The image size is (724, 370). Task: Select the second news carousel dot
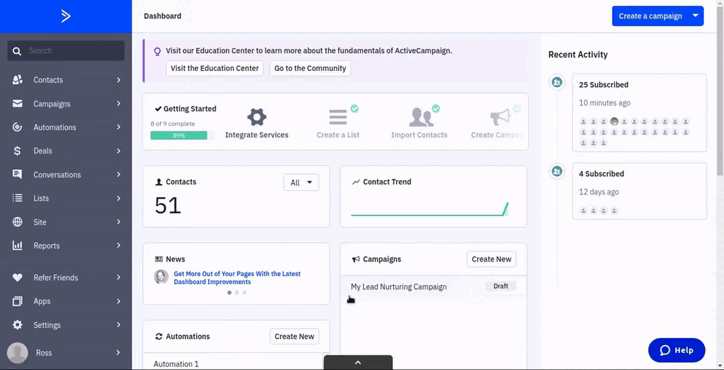pos(237,292)
